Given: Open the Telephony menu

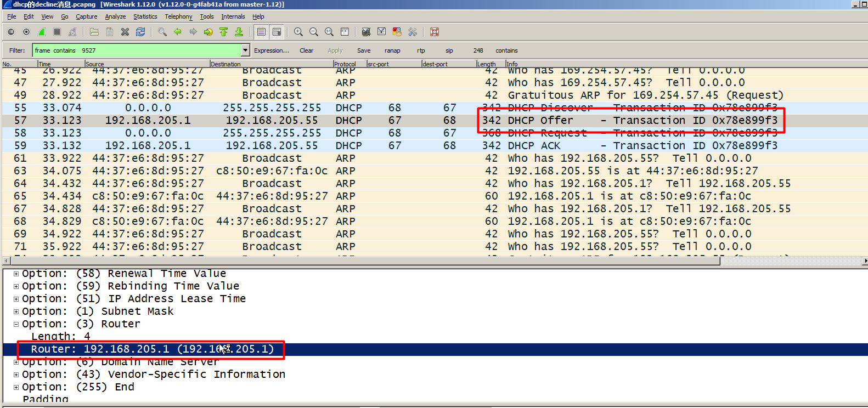Looking at the screenshot, I should pos(178,16).
